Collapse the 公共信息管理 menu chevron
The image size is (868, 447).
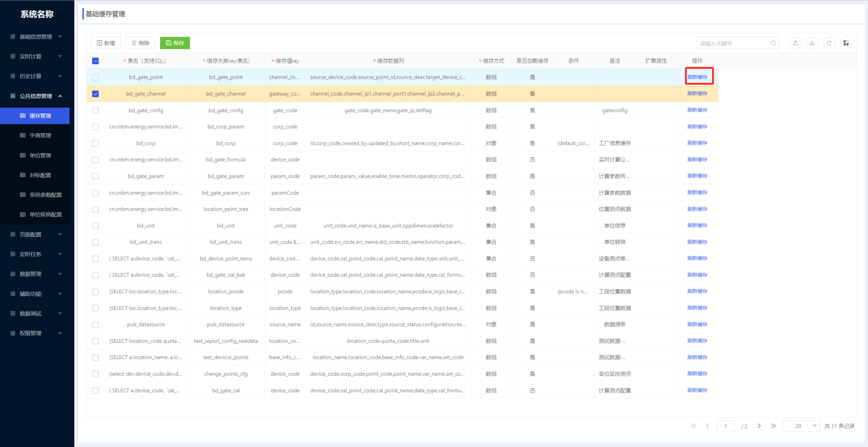click(60, 96)
